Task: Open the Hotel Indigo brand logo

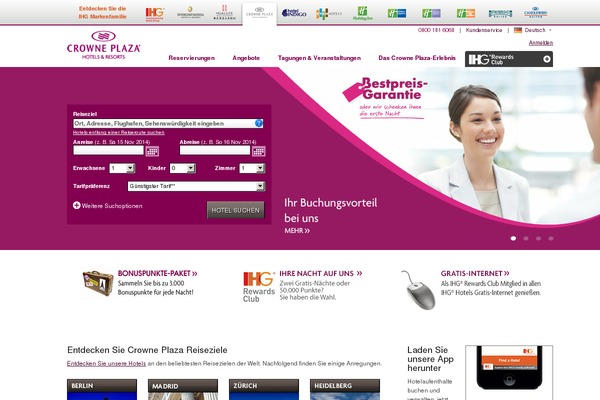Action: (294, 13)
